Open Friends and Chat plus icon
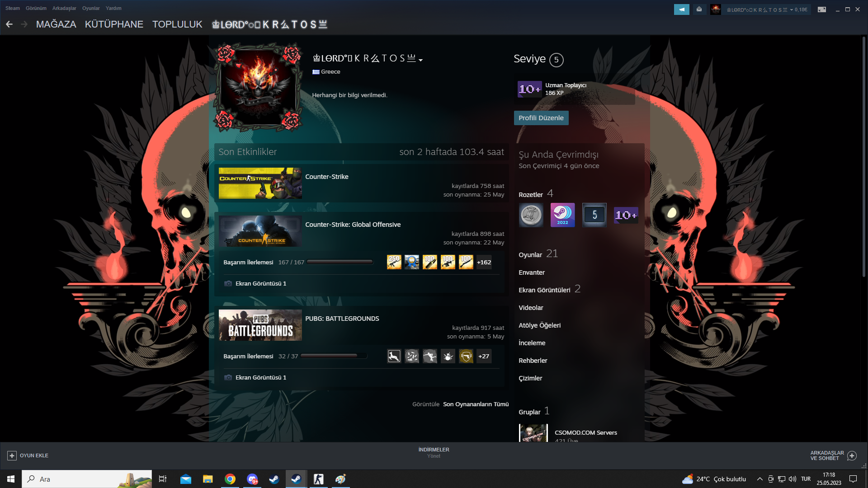Viewport: 868px width, 488px height. click(x=852, y=455)
